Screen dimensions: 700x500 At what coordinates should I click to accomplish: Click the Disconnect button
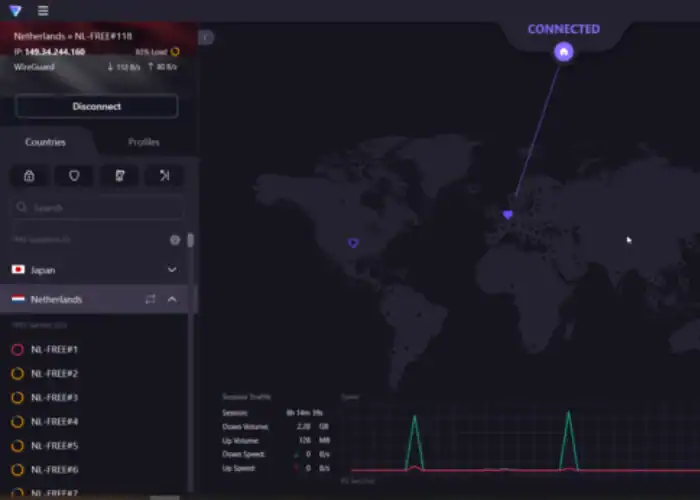pyautogui.click(x=97, y=106)
